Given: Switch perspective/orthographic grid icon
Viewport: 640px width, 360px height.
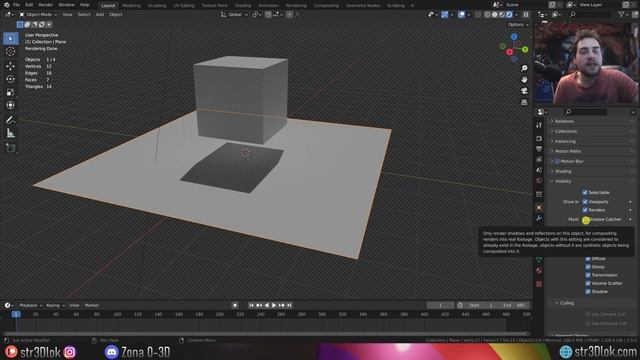Looking at the screenshot, I should point(524,102).
